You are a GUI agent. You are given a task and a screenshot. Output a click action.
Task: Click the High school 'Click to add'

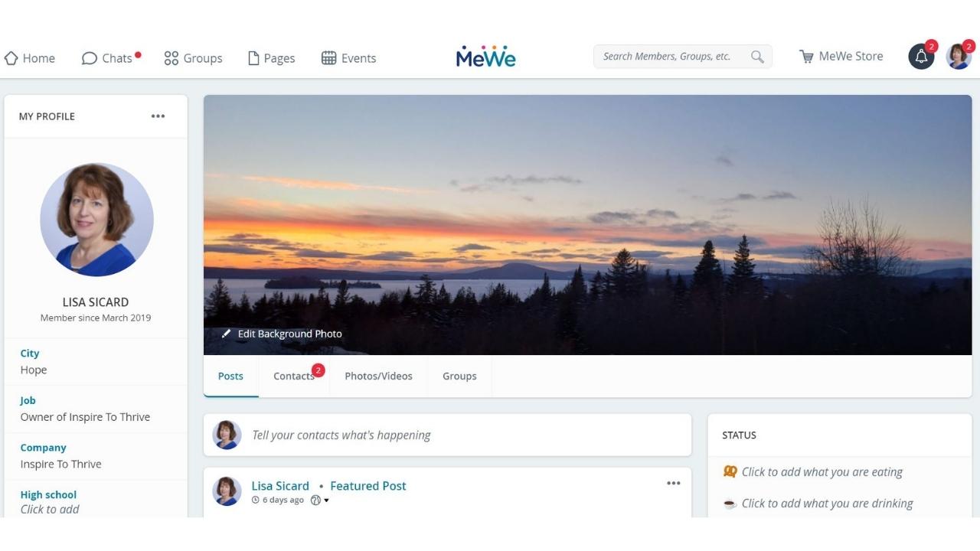(x=50, y=510)
